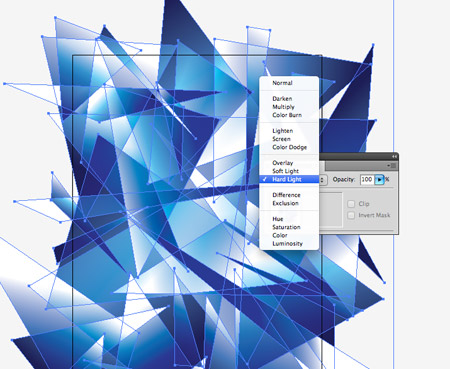Choose Difference blending mode
This screenshot has width=450, height=369.
(x=286, y=195)
